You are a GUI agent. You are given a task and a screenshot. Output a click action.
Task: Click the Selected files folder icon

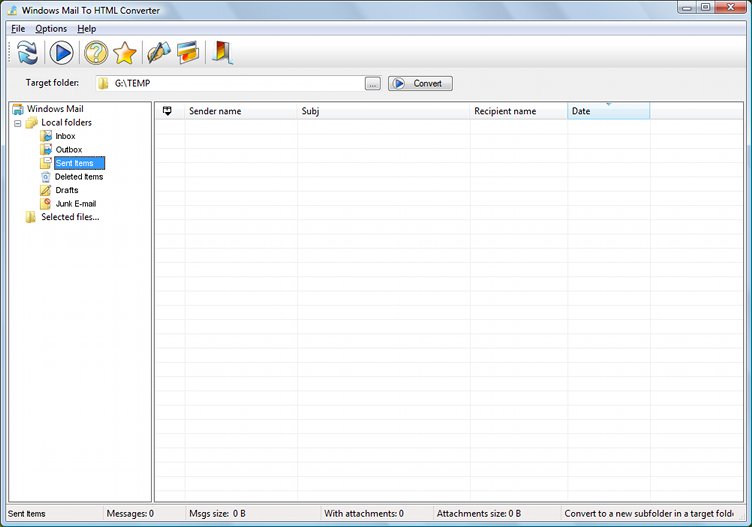(31, 217)
